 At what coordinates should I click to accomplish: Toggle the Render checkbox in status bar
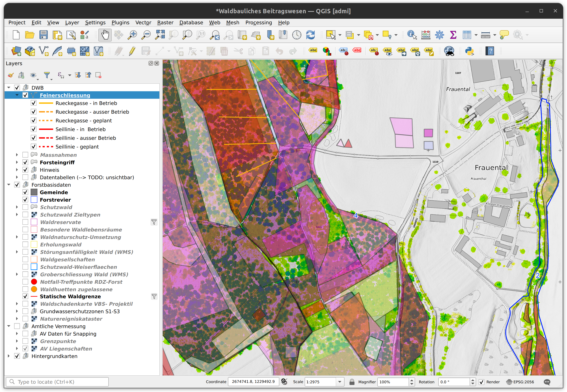coord(481,382)
